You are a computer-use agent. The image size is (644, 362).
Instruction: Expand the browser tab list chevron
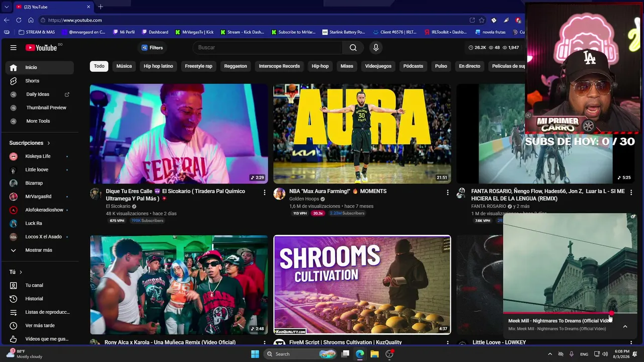6,7
